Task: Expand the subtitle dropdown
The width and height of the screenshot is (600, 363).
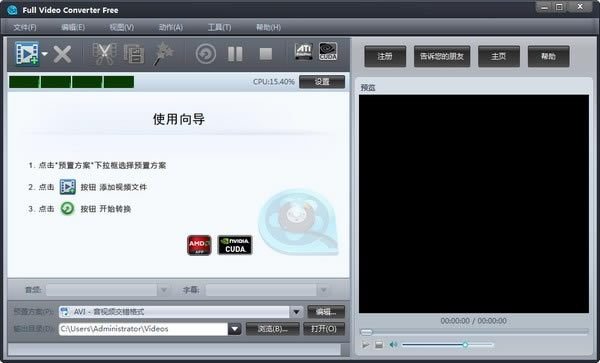Action: coord(323,290)
